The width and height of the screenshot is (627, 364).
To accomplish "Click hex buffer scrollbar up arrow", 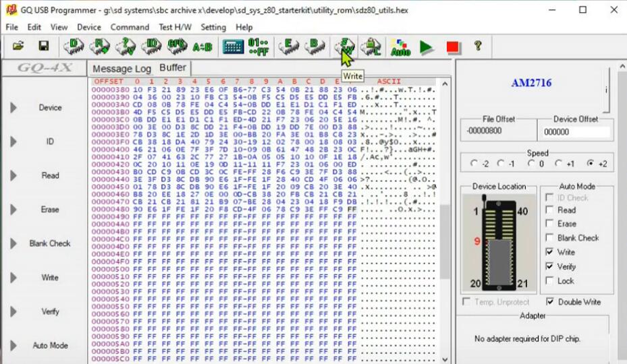I will (445, 84).
